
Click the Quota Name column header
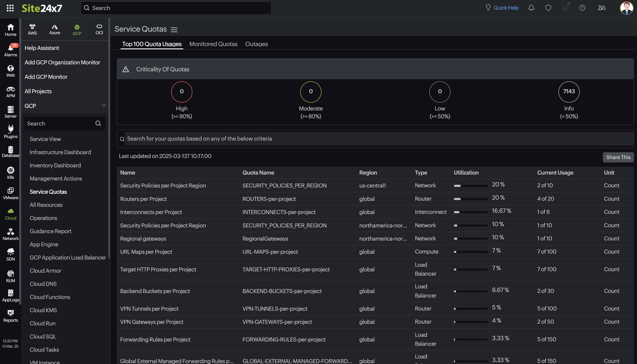coord(258,173)
